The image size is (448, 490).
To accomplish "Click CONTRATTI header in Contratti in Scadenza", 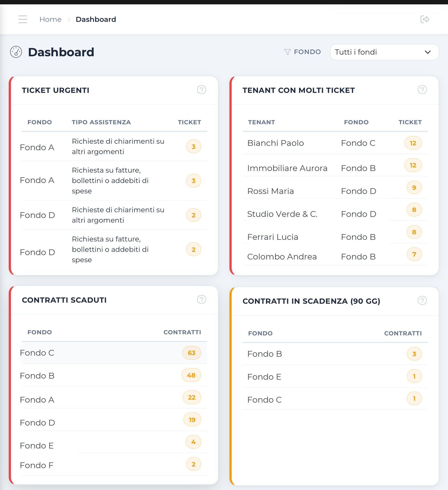I will (x=403, y=333).
